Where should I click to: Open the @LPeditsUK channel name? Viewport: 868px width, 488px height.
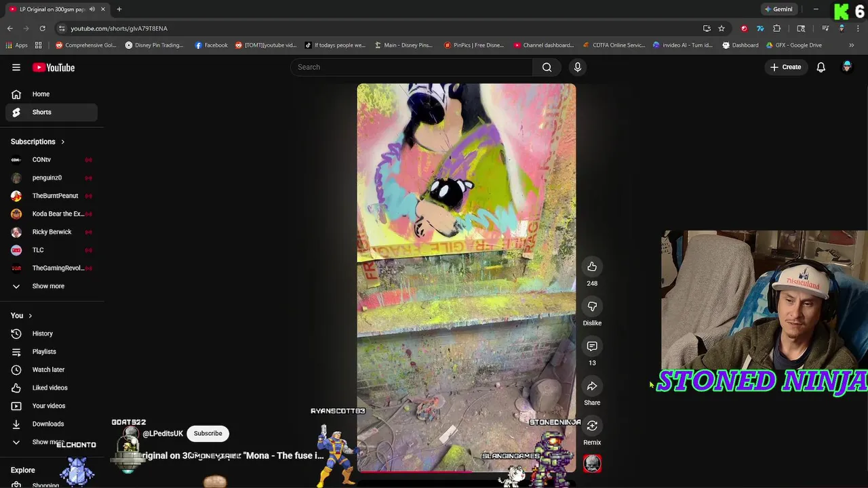163,434
